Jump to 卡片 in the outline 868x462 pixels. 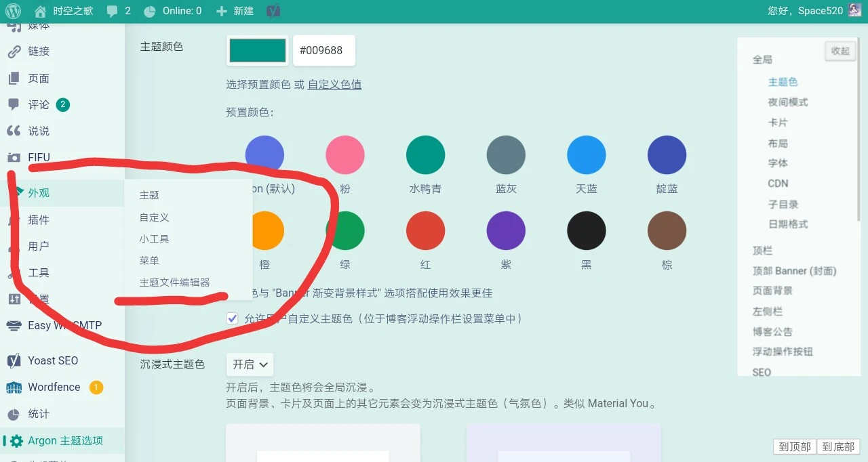point(778,123)
